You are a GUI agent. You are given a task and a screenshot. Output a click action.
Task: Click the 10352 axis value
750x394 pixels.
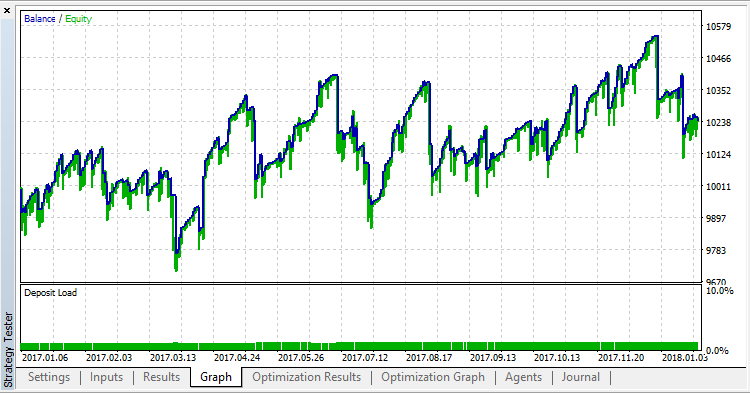pos(718,91)
